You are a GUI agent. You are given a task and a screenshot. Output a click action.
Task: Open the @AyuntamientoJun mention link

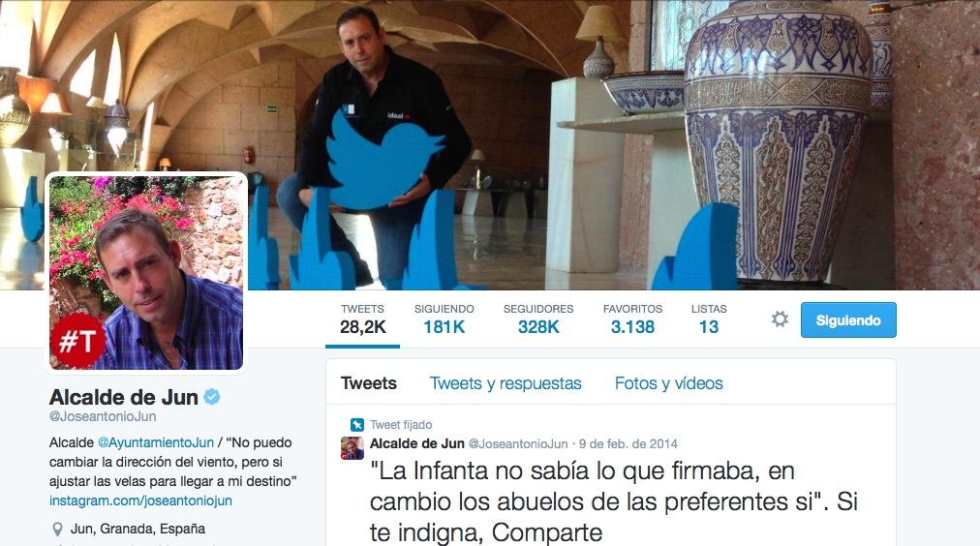156,442
